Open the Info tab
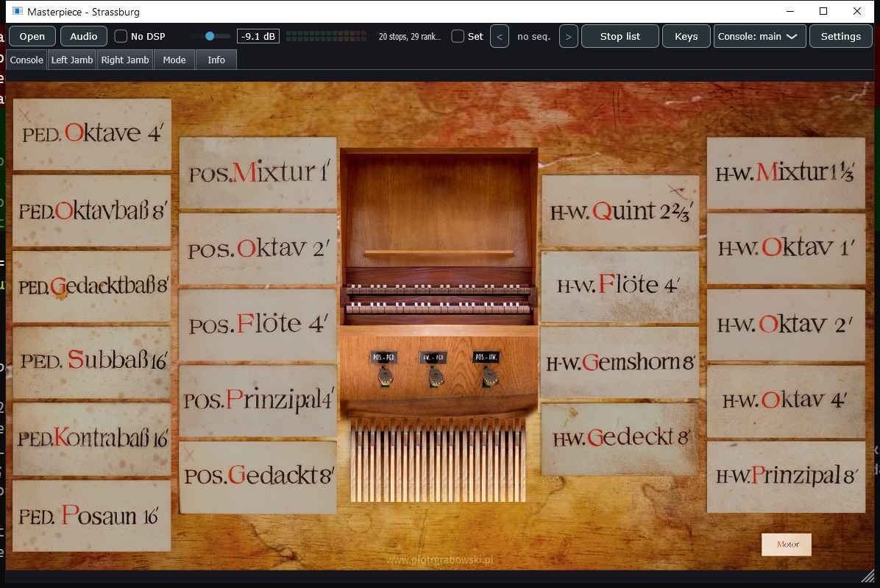This screenshot has width=880, height=588. pyautogui.click(x=216, y=60)
